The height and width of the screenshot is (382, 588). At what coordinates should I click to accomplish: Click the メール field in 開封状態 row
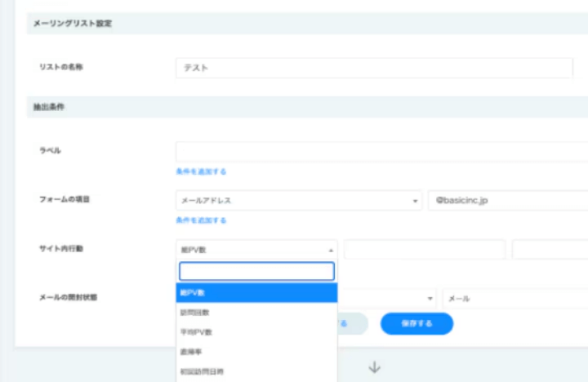(x=514, y=300)
